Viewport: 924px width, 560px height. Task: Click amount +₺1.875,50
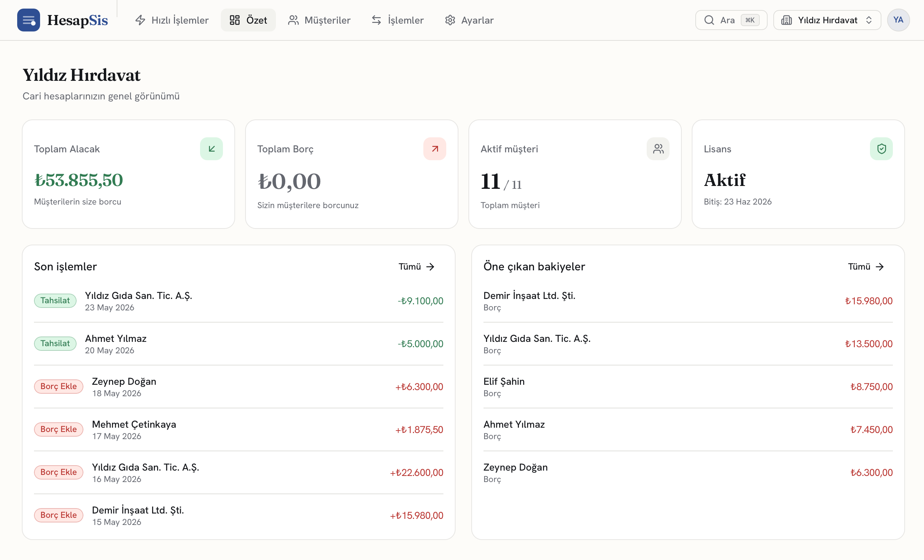[x=419, y=429]
